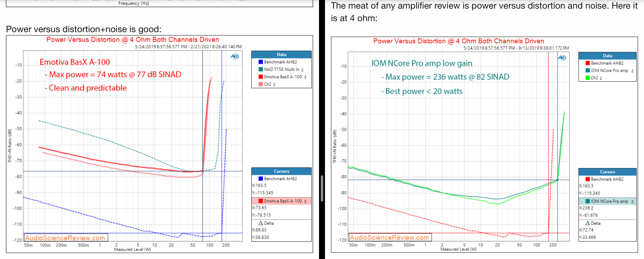Select the teal IOM NCore Pro amp marker in the Data legend
Viewport: 644px width, 259px height.
[x=588, y=71]
